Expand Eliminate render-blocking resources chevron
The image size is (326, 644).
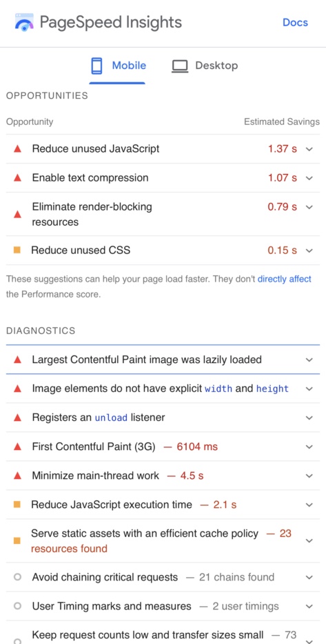pyautogui.click(x=309, y=206)
